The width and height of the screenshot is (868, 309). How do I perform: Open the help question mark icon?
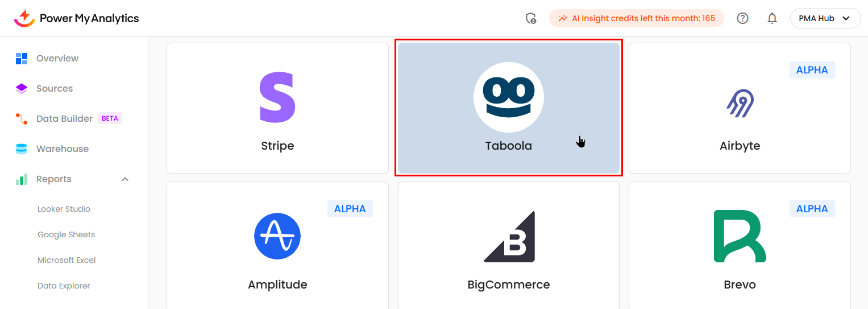[x=742, y=18]
